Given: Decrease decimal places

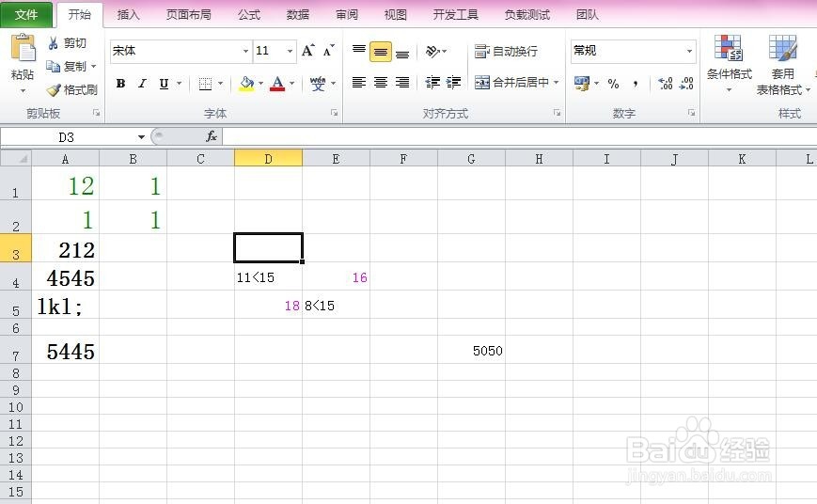Looking at the screenshot, I should [x=686, y=84].
